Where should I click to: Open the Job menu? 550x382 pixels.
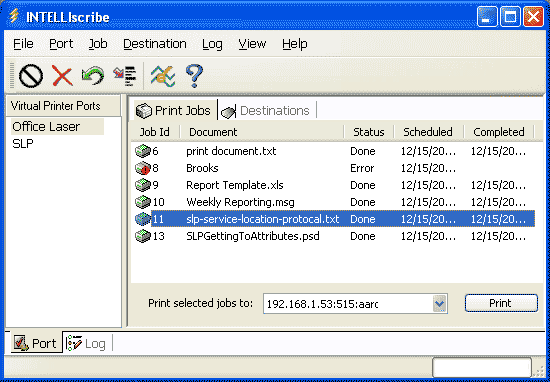[98, 44]
